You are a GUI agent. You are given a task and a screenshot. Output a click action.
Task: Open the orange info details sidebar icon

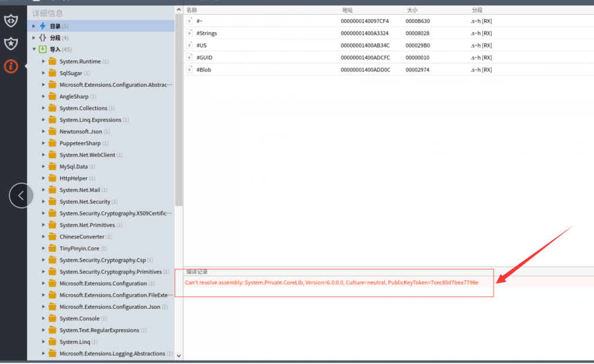[11, 66]
